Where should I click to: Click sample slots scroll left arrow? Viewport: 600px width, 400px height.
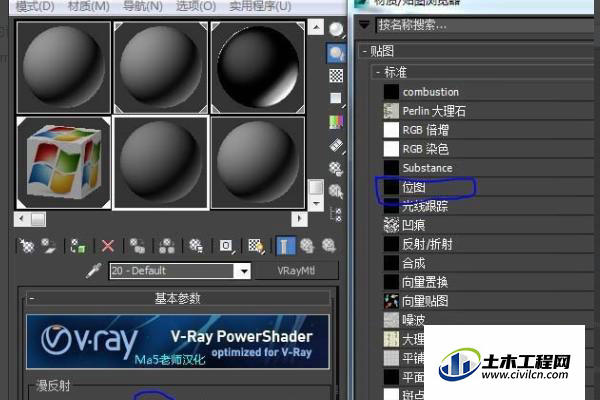tap(21, 219)
